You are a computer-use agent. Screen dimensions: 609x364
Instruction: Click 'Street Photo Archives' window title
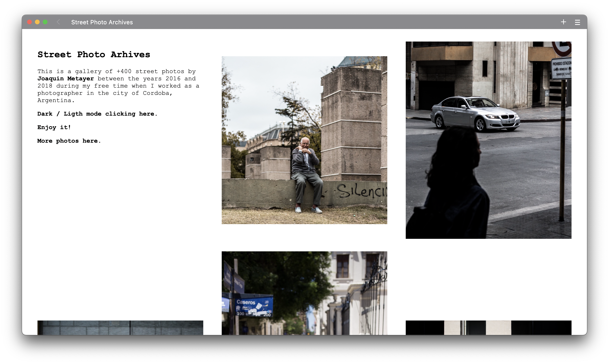(x=102, y=22)
